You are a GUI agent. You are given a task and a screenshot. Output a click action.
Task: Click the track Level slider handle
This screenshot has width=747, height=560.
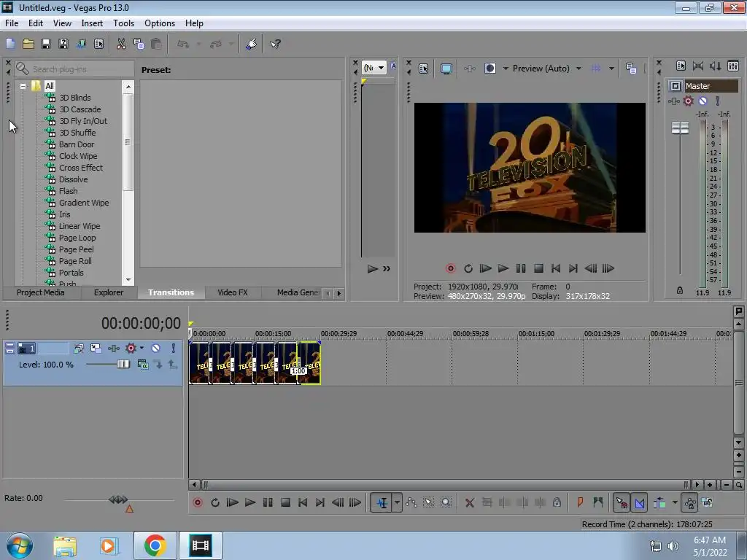123,365
